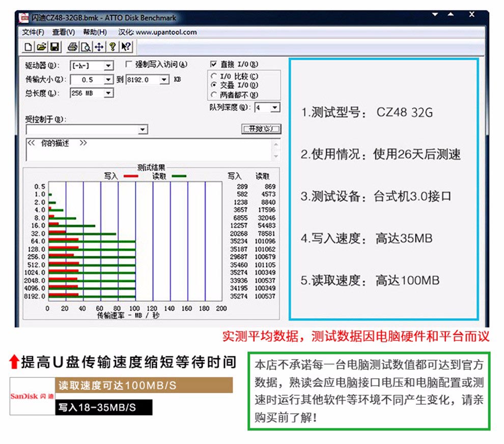Expand the 队列深度 dropdown showing 4
504x444 pixels.
coord(275,107)
